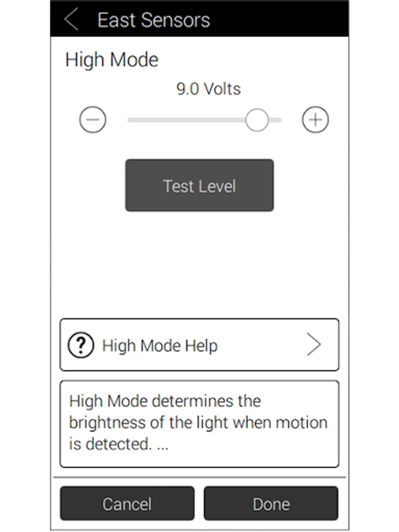Click the black header bar right of the title
The image size is (399, 532).
[278, 20]
